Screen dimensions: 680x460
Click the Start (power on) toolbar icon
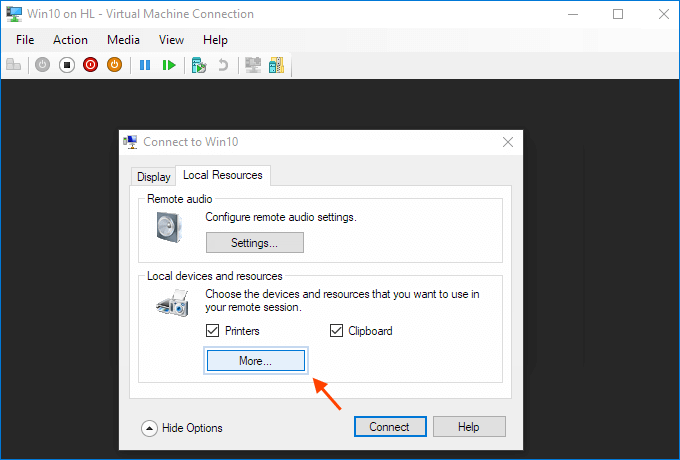(x=42, y=65)
